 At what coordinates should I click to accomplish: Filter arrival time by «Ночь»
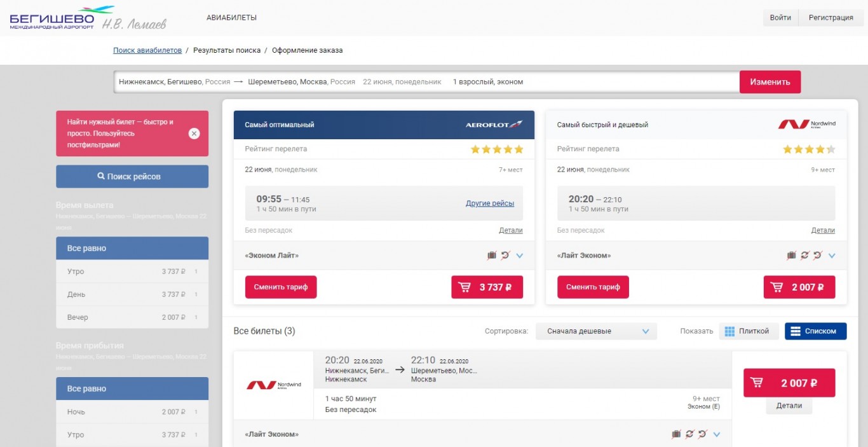[x=132, y=412]
